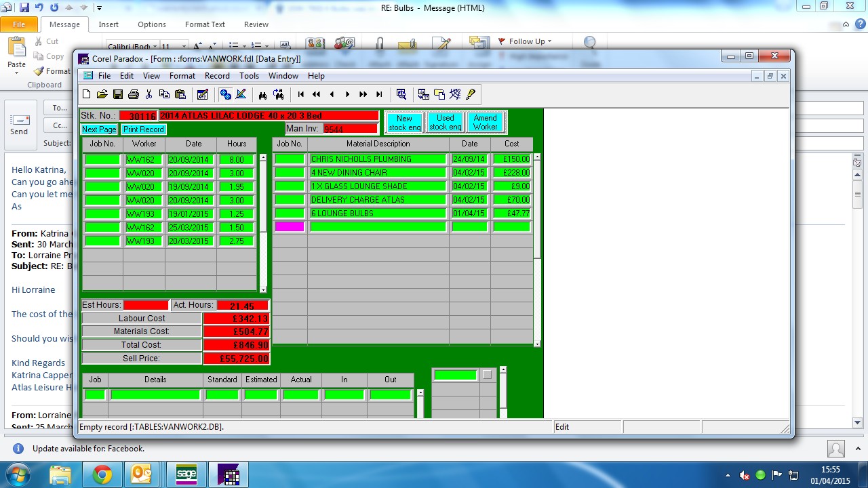Open the Record menu in Paradox
The image size is (868, 488).
[217, 76]
